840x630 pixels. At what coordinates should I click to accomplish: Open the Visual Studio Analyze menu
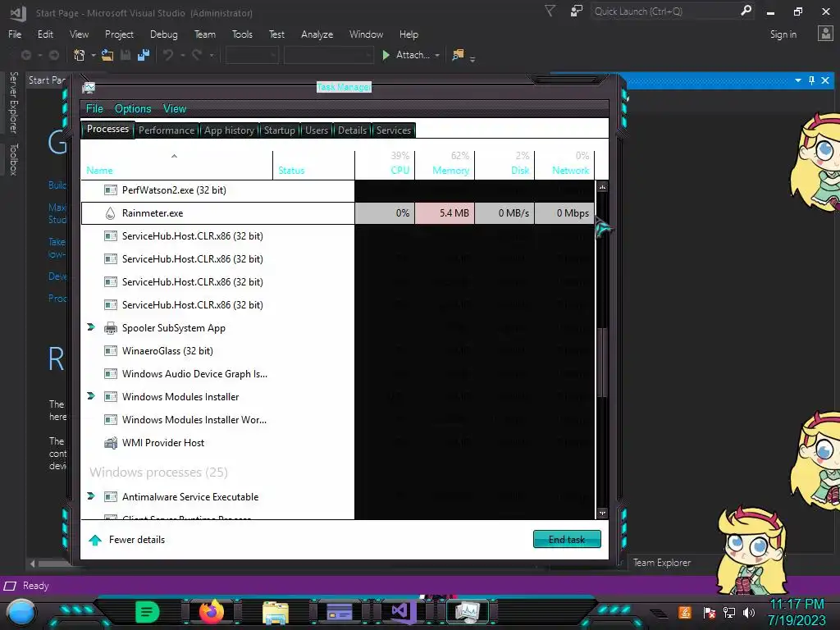tap(317, 34)
